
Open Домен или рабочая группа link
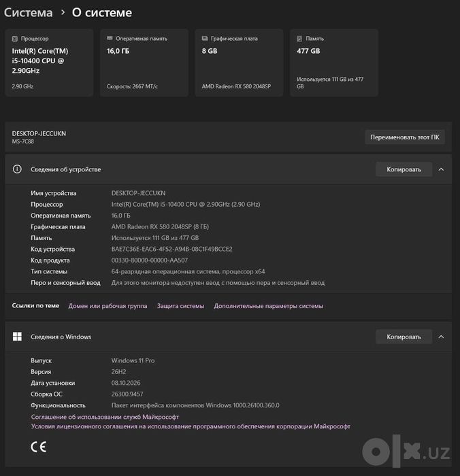(x=108, y=306)
